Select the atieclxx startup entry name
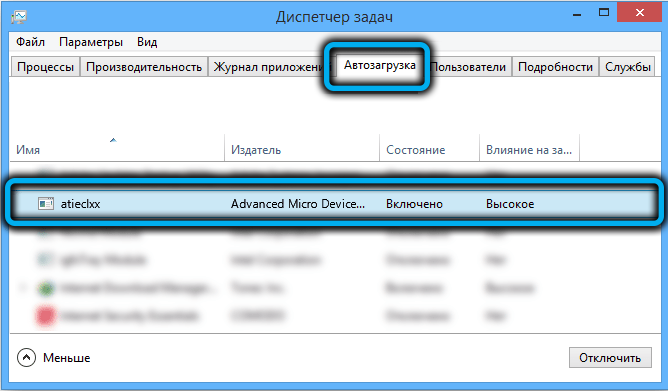Screen dimensions: 668x391 [x=80, y=204]
